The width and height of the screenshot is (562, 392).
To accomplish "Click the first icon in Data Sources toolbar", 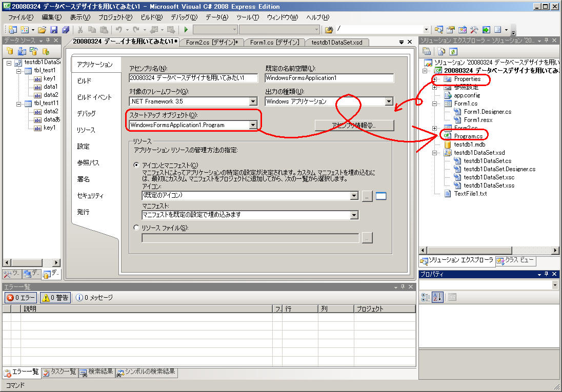I will pos(10,51).
